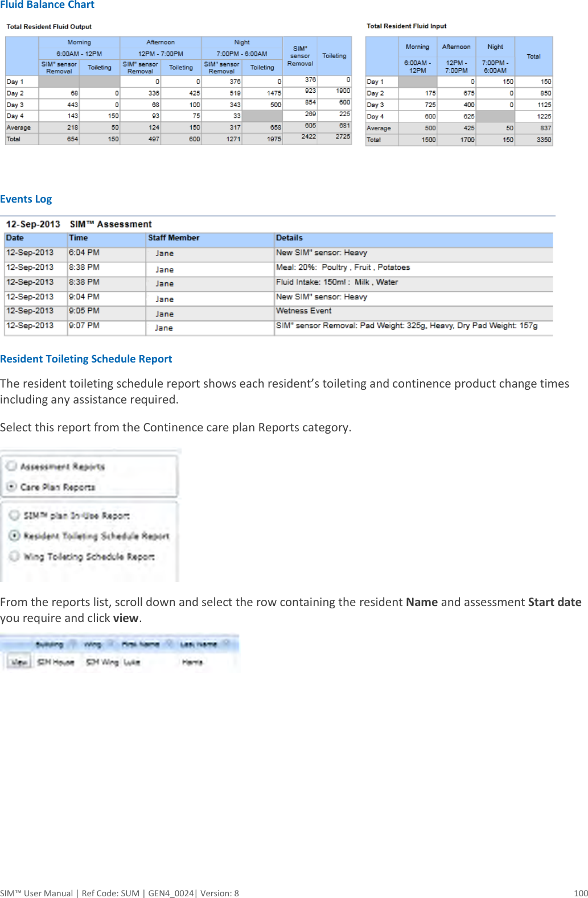Click the 'Total' column header in Fluid Input table

tap(533, 56)
